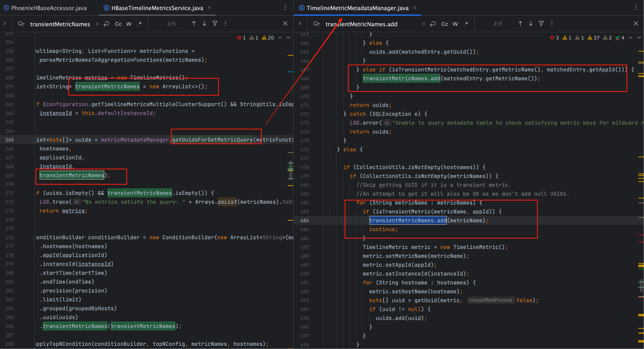Expand replace field in right search bar
Image resolution: width=644 pixels, height=349 pixels.
pos(300,23)
